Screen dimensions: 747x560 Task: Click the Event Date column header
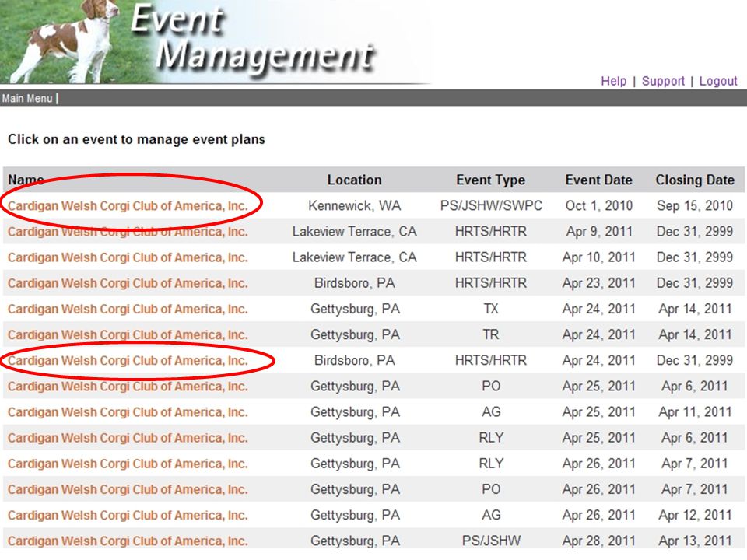(x=599, y=180)
